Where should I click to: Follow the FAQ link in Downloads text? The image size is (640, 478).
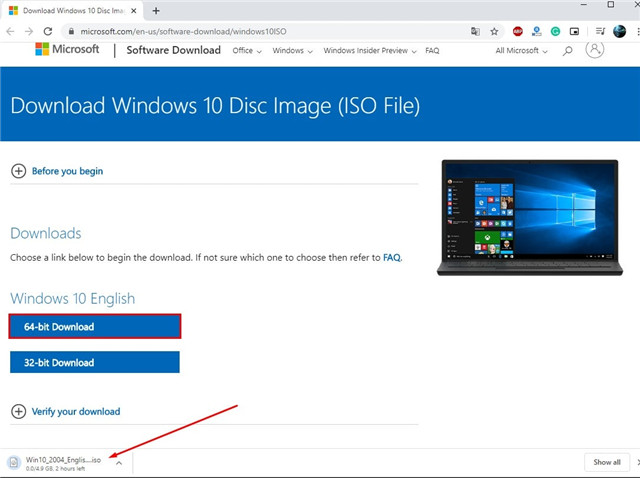pyautogui.click(x=391, y=258)
